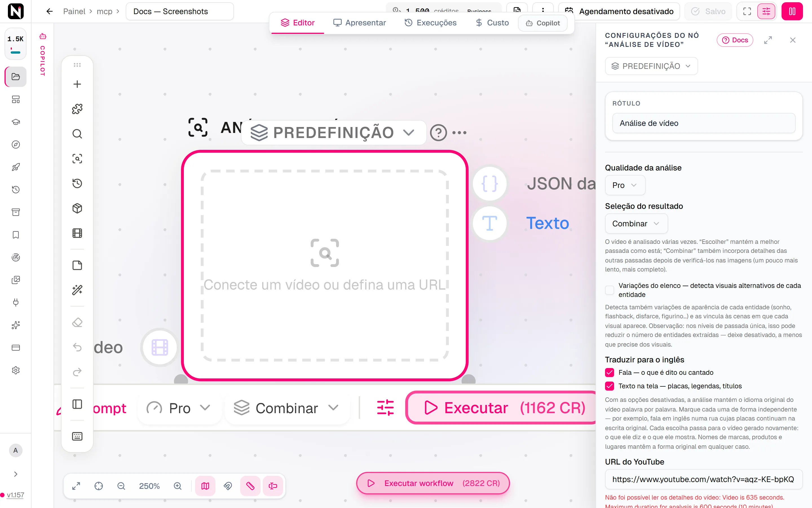Open the keyboard shortcuts icon
Viewport: 812px width, 508px height.
tap(77, 436)
